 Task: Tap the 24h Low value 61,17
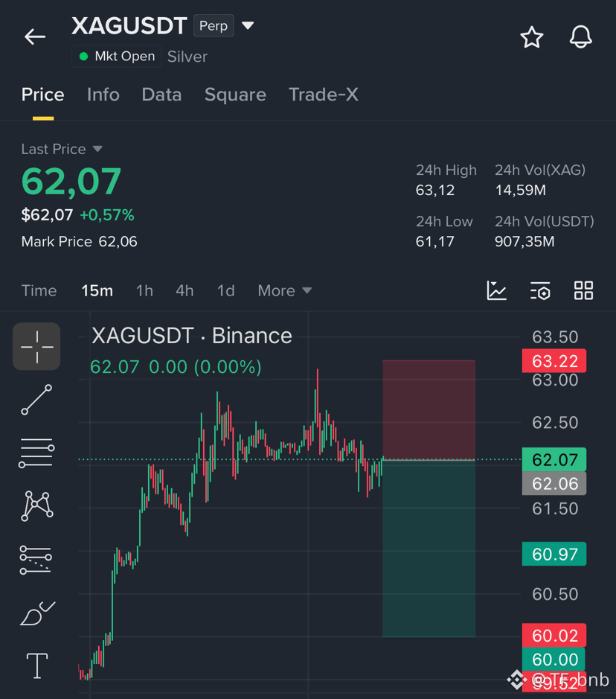pyautogui.click(x=435, y=242)
